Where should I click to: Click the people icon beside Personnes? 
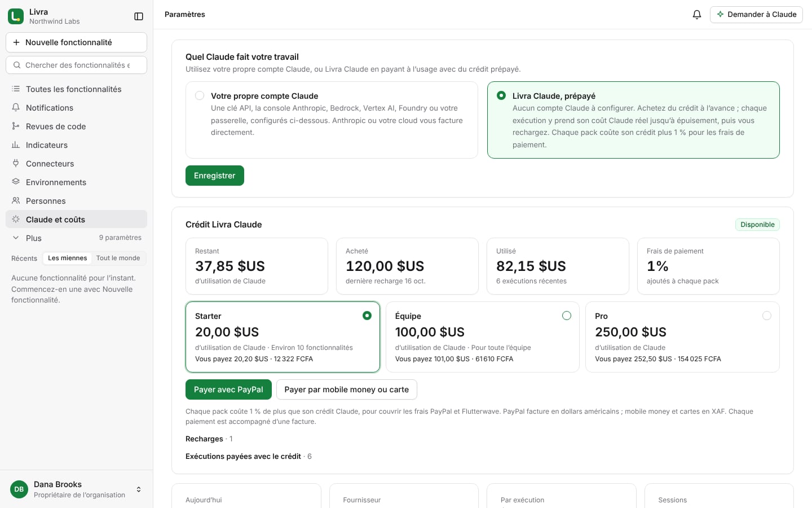click(16, 201)
